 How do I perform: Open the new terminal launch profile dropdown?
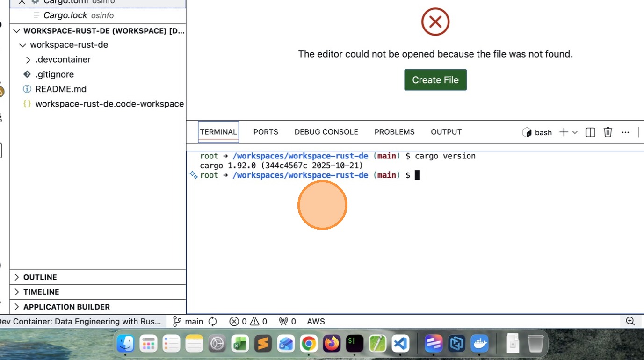tap(575, 132)
